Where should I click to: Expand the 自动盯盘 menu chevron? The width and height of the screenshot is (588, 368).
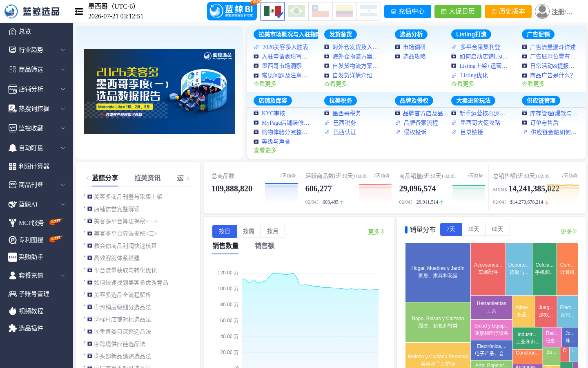[x=63, y=148]
